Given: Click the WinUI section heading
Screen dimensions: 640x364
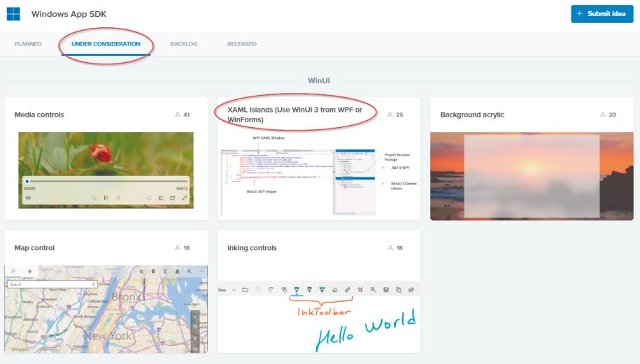Looking at the screenshot, I should [x=319, y=81].
